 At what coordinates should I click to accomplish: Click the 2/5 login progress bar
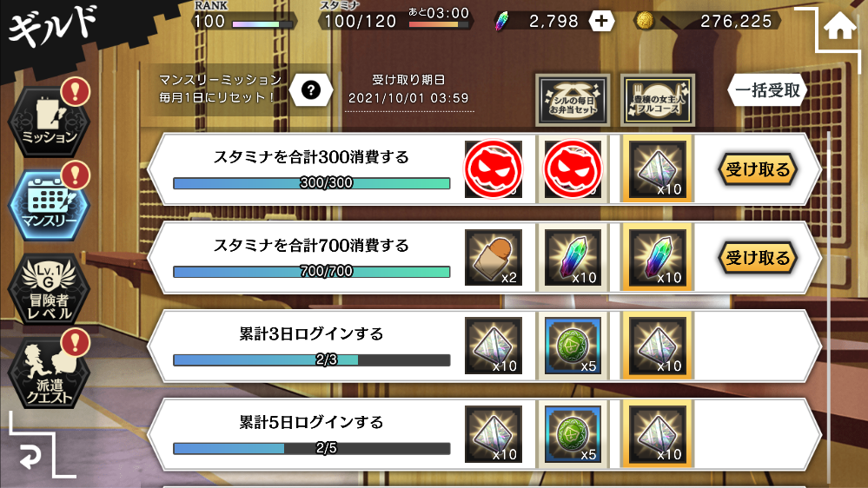coord(312,448)
